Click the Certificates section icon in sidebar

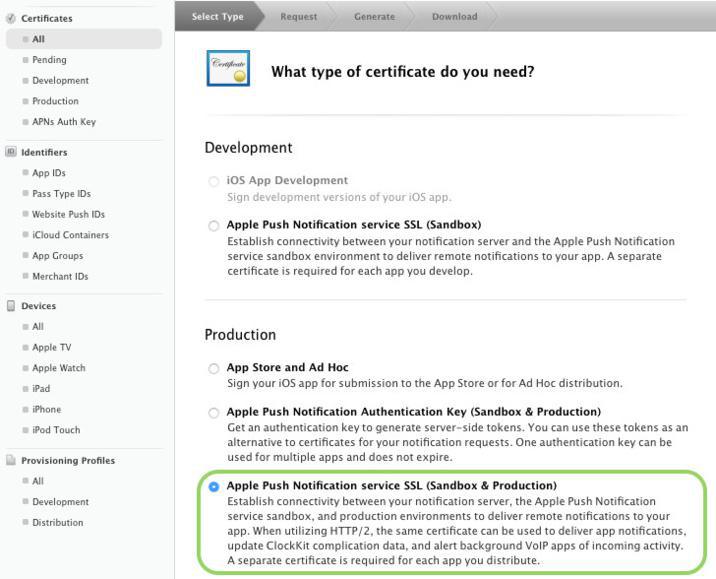[x=11, y=18]
